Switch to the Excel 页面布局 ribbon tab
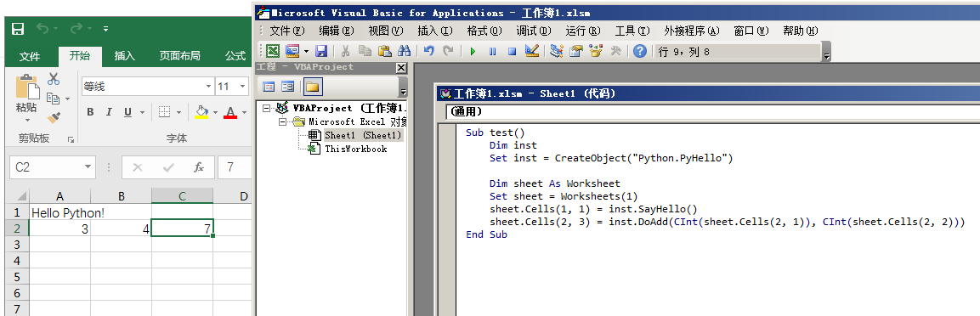This screenshot has width=980, height=316. [x=179, y=56]
